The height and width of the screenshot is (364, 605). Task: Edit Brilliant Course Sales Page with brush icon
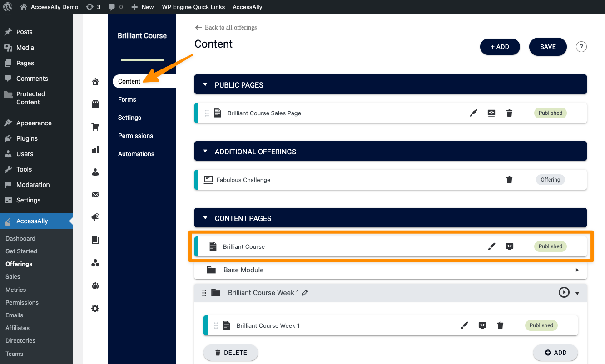tap(473, 113)
